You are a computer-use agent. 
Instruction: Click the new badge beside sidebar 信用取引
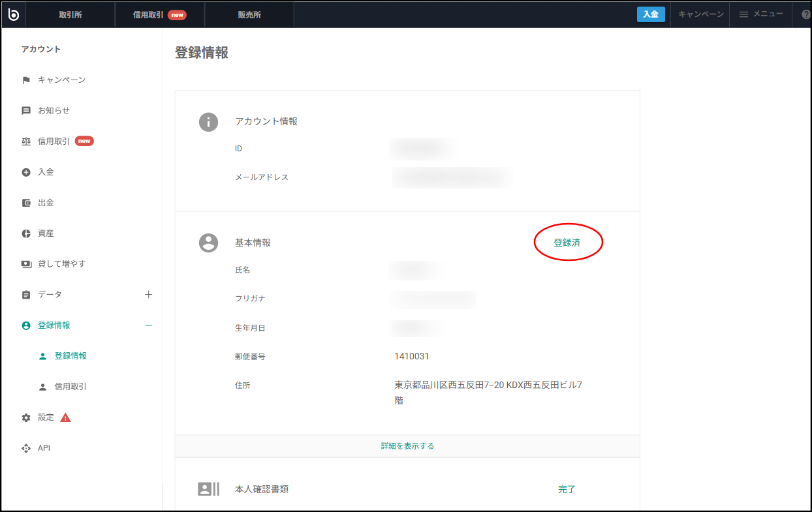pyautogui.click(x=84, y=141)
